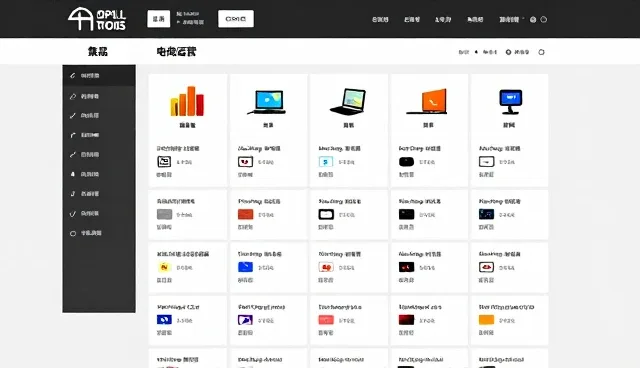The height and width of the screenshot is (368, 640).
Task: Click the wider white header button
Action: pyautogui.click(x=236, y=19)
